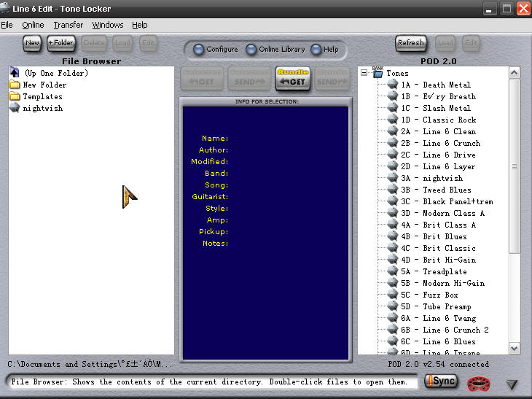
Task: Select tone 4C - Brit Classic
Action: point(438,248)
